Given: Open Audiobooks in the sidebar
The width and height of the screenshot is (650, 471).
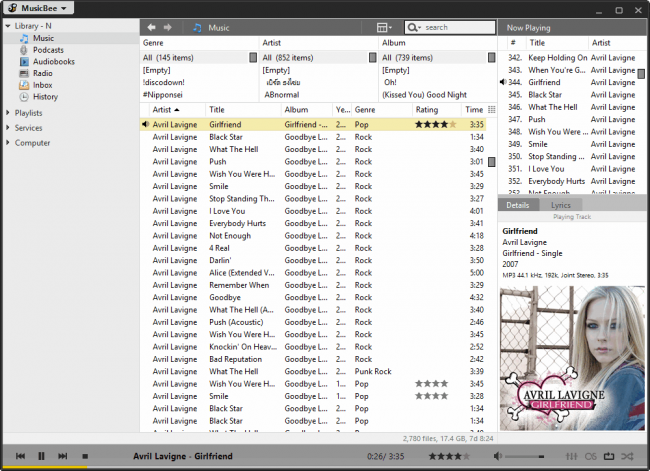Looking at the screenshot, I should (54, 61).
